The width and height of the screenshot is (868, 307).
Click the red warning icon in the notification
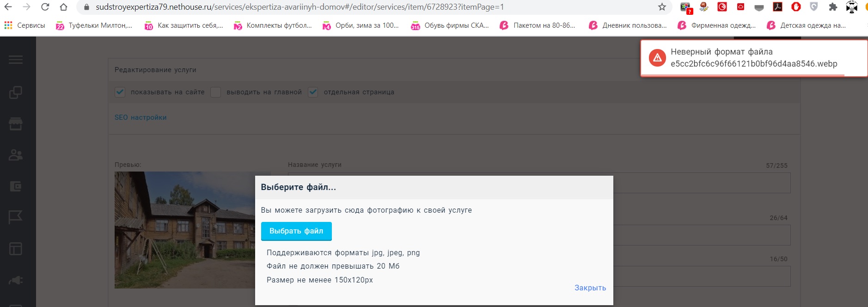(657, 58)
